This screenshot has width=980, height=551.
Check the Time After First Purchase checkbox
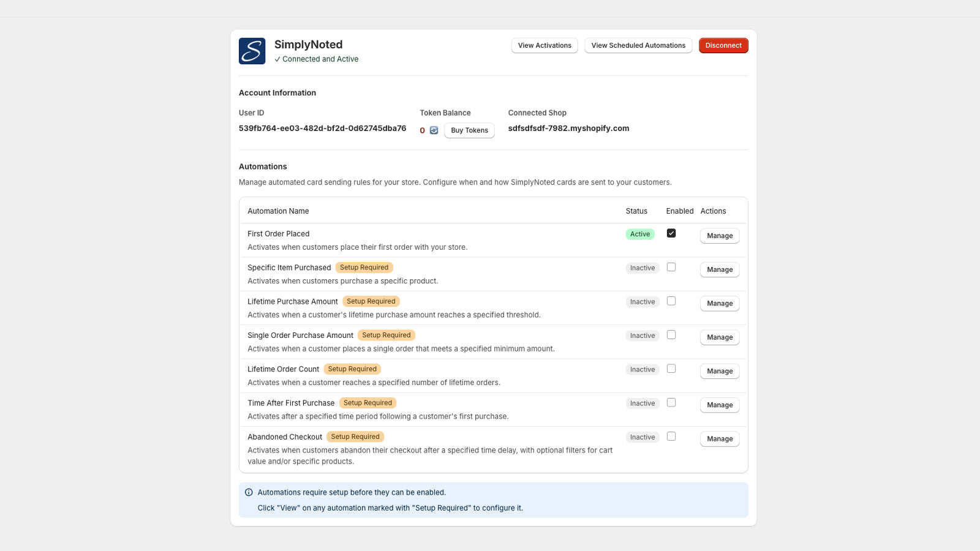tap(671, 402)
